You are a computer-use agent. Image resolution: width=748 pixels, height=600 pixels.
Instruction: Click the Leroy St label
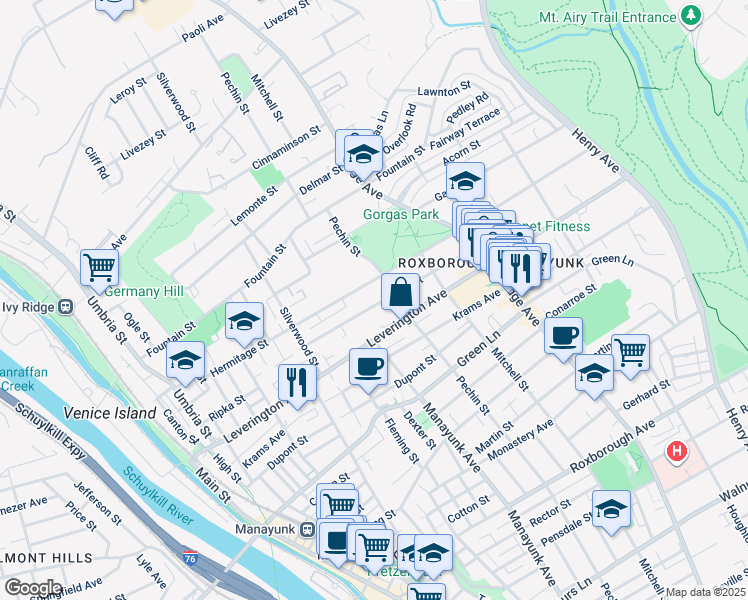(x=128, y=91)
